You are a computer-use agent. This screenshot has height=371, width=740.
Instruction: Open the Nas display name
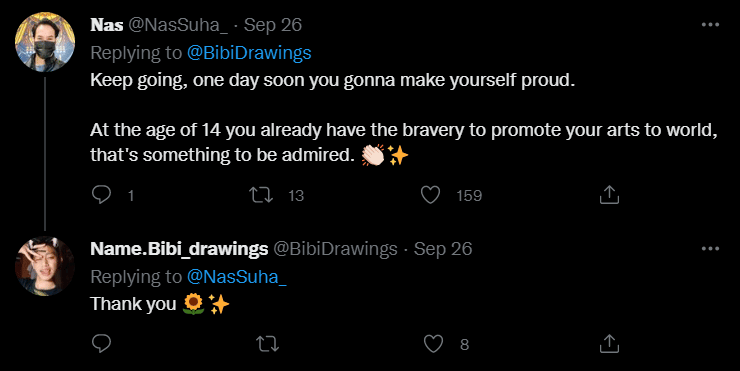click(107, 25)
